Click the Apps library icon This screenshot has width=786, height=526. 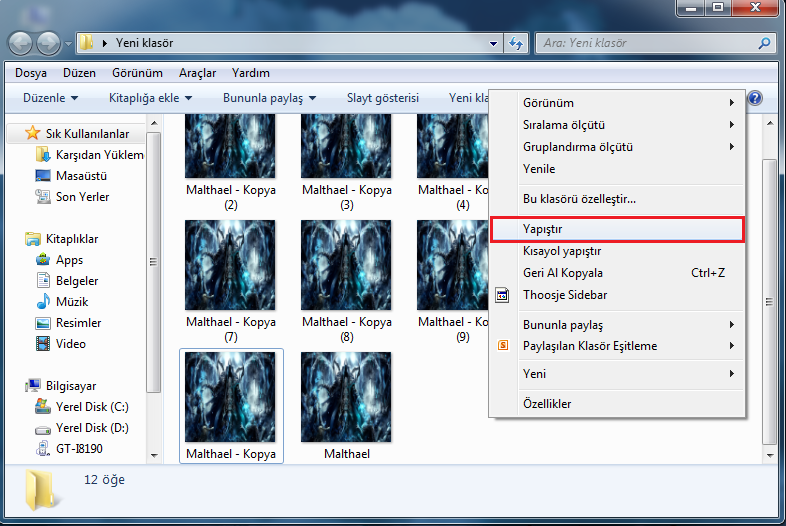point(43,260)
